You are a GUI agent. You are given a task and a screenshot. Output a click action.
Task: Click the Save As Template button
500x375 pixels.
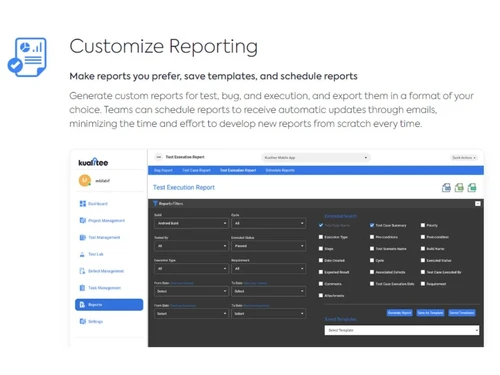click(x=430, y=313)
